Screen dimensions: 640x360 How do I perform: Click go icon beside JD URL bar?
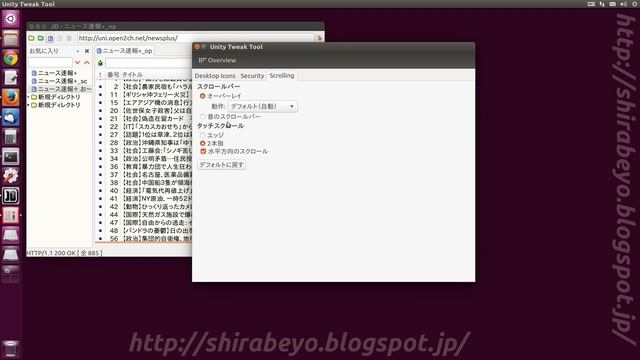(x=320, y=38)
